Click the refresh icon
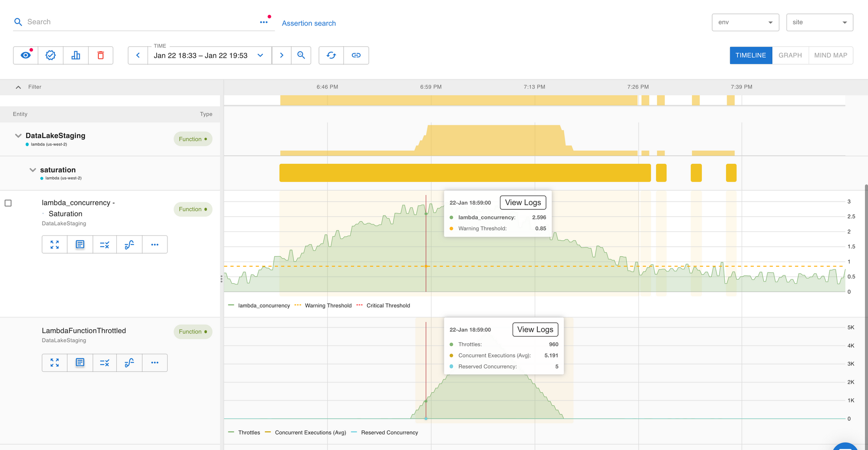The height and width of the screenshot is (450, 868). click(331, 55)
